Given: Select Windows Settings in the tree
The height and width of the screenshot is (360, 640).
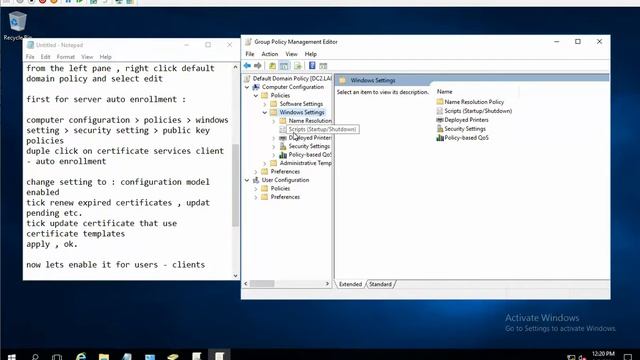Looking at the screenshot, I should 302,112.
